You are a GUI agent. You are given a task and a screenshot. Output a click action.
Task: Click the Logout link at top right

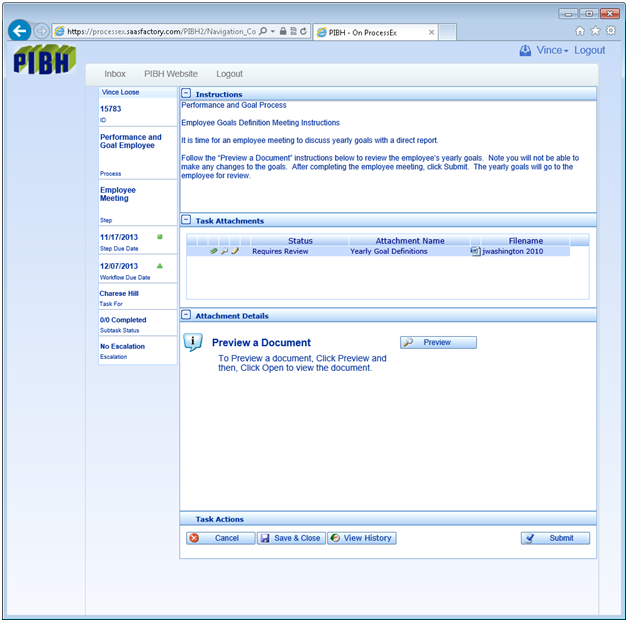(x=590, y=50)
